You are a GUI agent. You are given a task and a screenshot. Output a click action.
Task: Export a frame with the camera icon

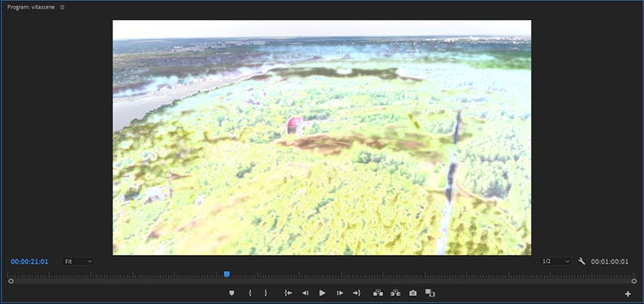click(x=413, y=293)
